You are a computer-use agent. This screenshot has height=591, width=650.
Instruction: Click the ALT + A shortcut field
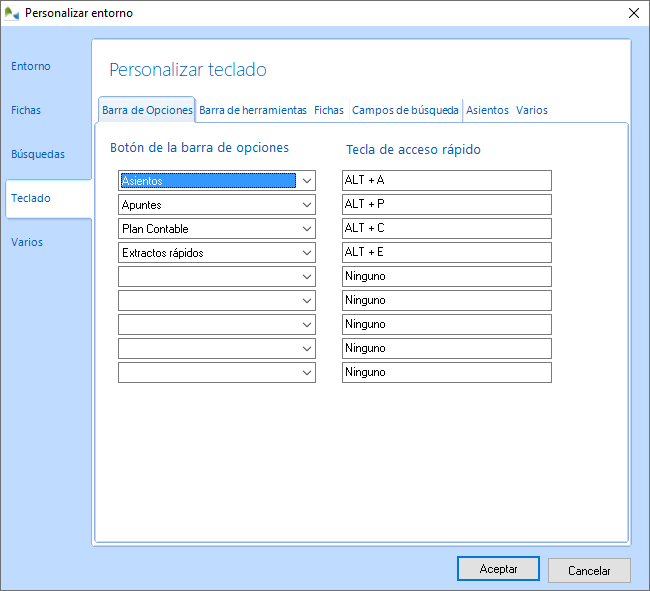(446, 180)
